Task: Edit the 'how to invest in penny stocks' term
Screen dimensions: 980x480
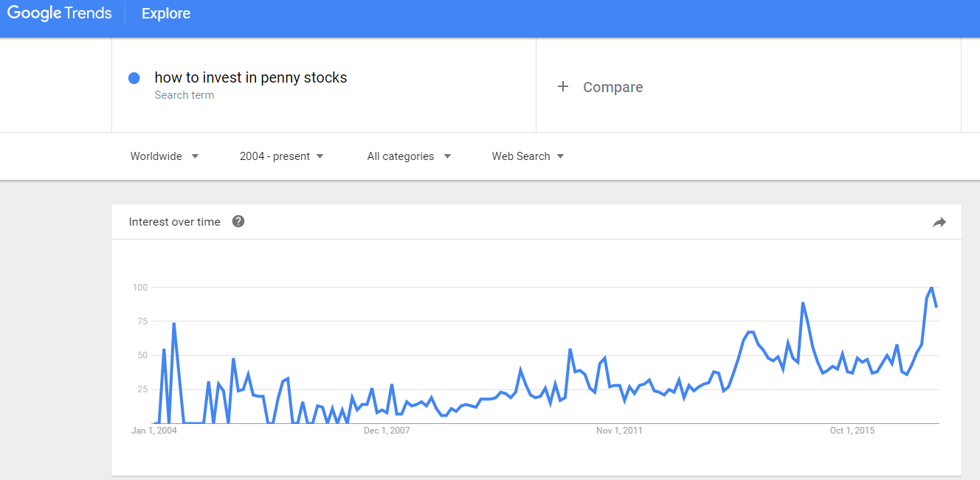Action: (x=250, y=77)
